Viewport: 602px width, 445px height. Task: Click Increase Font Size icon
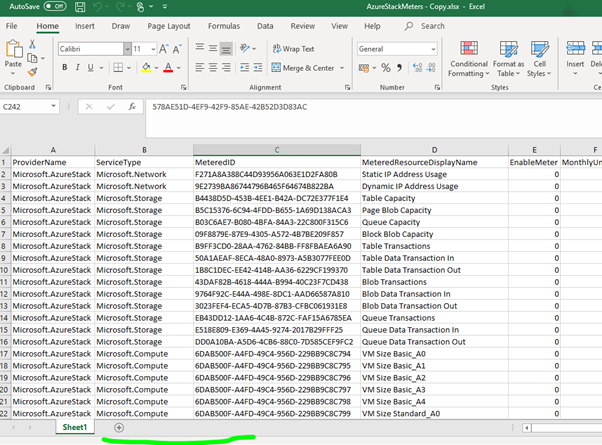(x=164, y=49)
